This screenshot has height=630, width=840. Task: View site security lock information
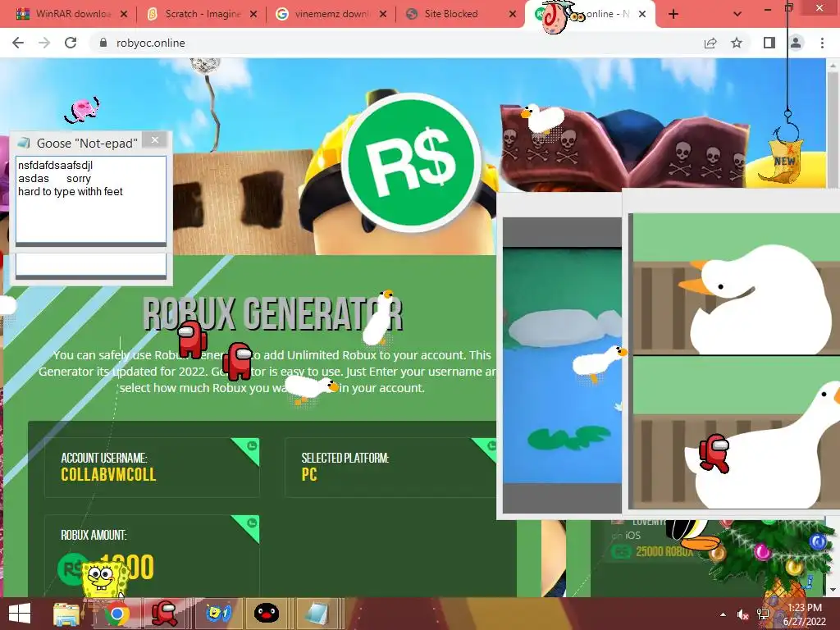(103, 43)
